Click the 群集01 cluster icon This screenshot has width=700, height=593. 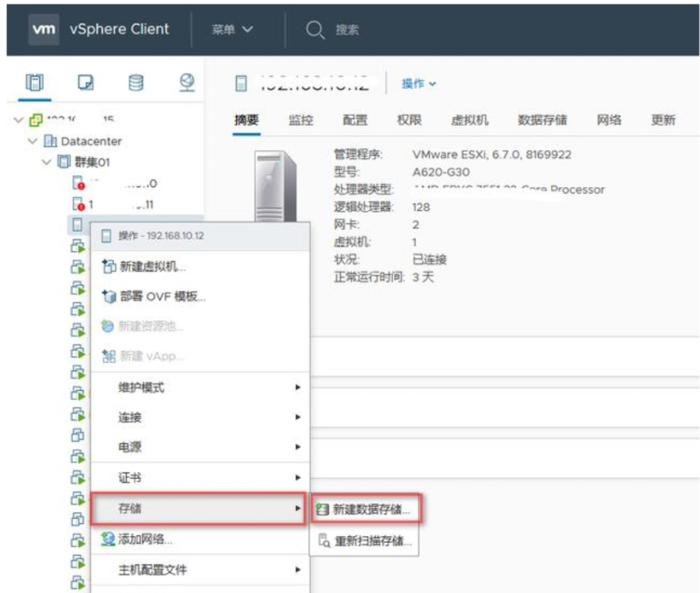click(x=64, y=162)
